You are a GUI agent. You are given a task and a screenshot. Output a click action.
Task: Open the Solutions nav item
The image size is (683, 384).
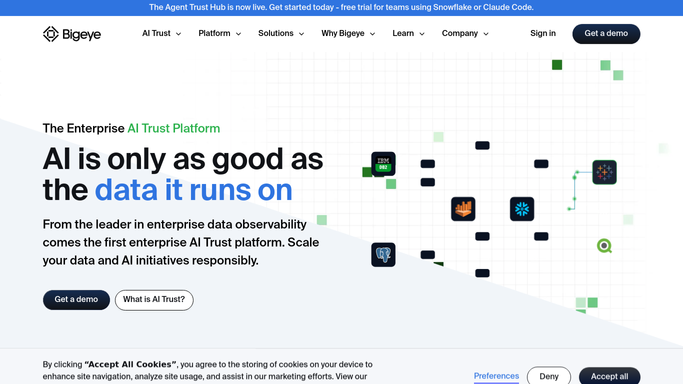tap(276, 34)
